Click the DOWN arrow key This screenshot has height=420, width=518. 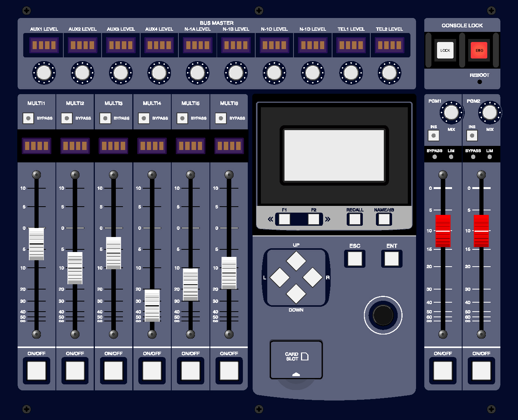click(x=296, y=294)
